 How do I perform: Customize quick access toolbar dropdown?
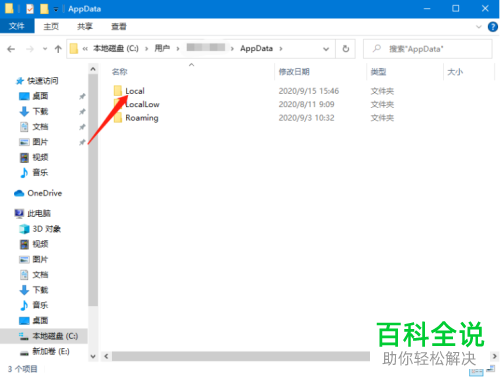click(56, 9)
